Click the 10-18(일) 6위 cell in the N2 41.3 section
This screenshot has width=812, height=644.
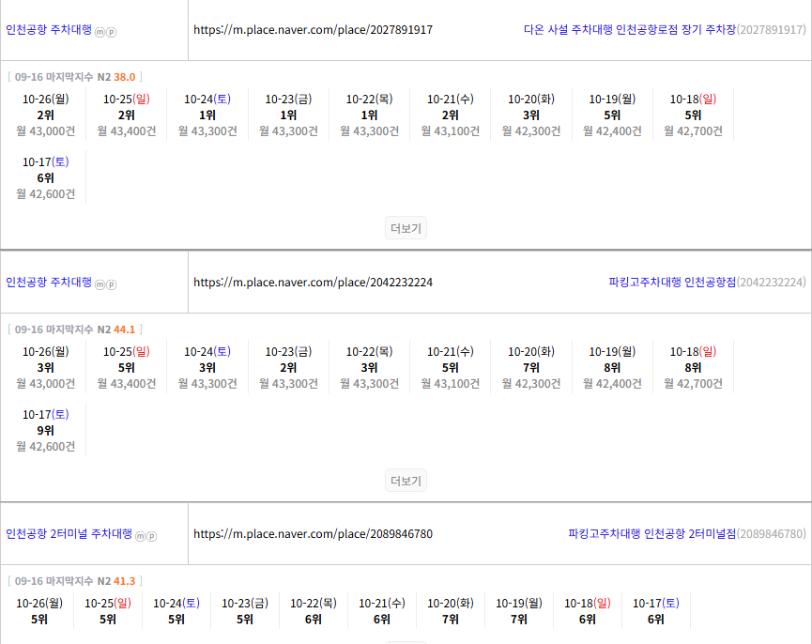(588, 611)
